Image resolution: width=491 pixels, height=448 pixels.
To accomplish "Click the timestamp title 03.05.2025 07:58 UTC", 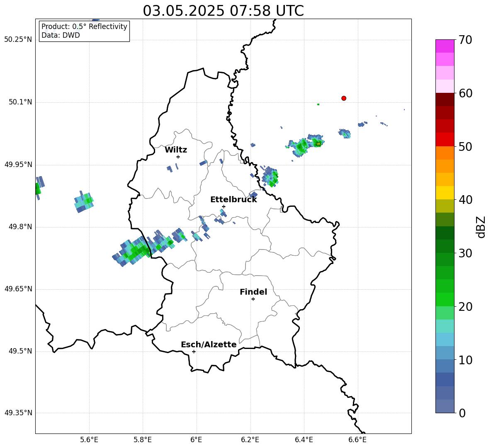I will pyautogui.click(x=223, y=11).
